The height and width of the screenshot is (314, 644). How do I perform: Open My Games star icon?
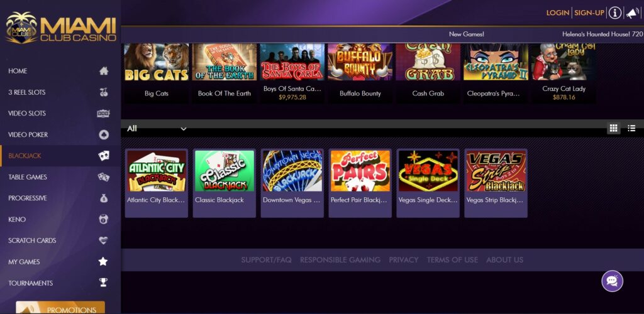point(103,261)
